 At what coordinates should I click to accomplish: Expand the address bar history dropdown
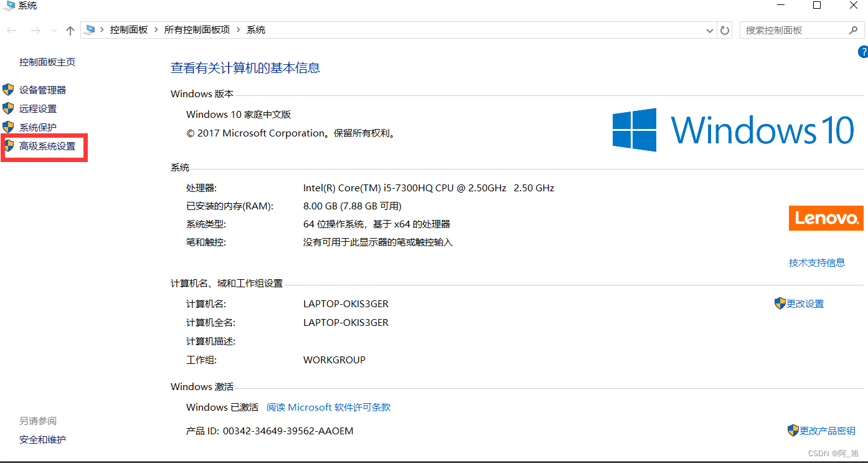click(x=710, y=30)
